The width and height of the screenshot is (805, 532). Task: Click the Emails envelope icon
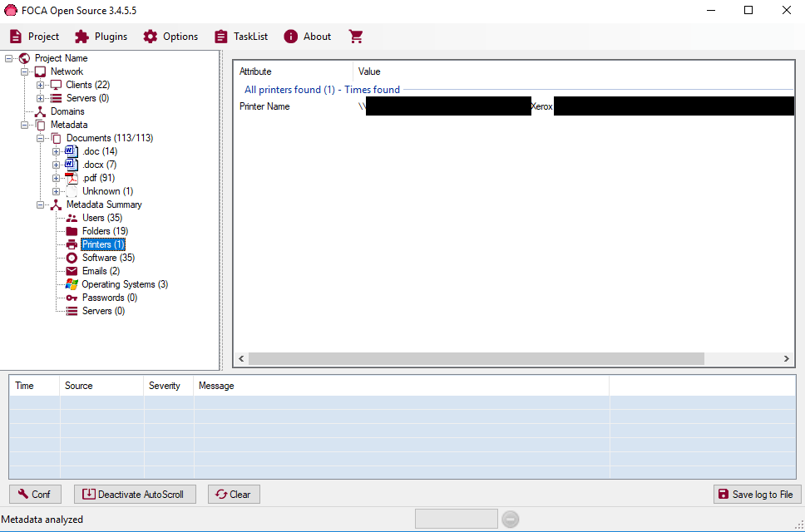(72, 271)
